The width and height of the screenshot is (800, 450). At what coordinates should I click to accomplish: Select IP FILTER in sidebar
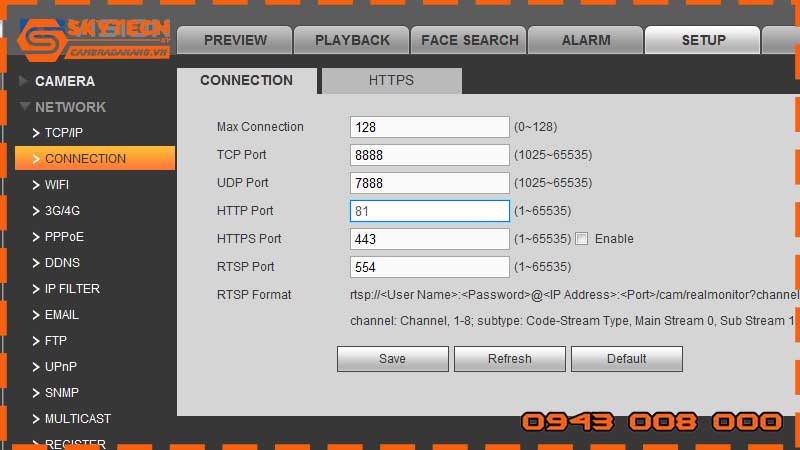tap(72, 289)
